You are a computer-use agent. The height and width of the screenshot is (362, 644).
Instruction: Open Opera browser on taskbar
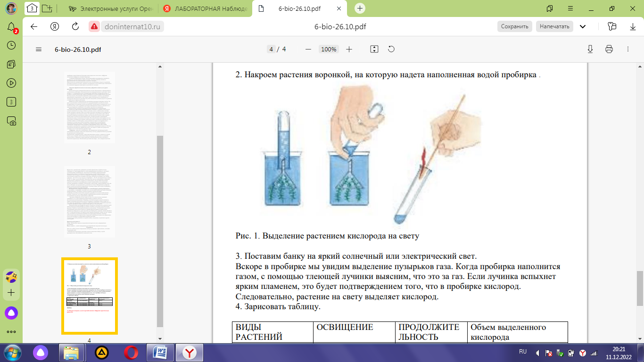(132, 353)
